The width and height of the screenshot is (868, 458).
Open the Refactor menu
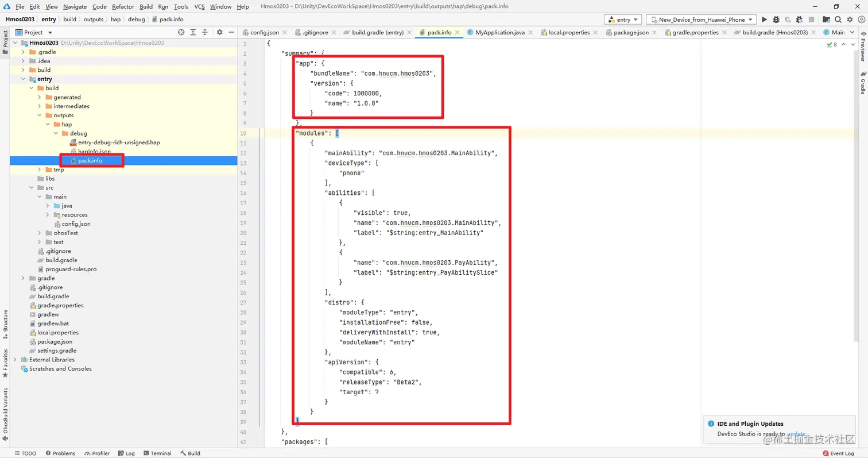click(123, 6)
